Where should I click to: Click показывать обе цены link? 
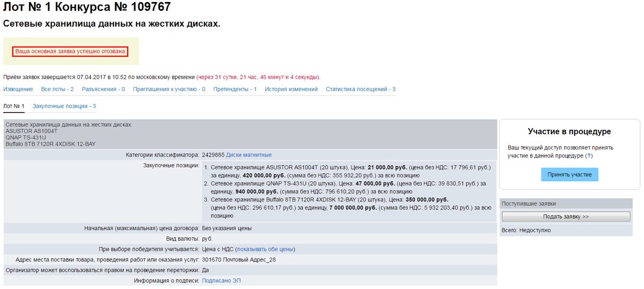coord(265,249)
